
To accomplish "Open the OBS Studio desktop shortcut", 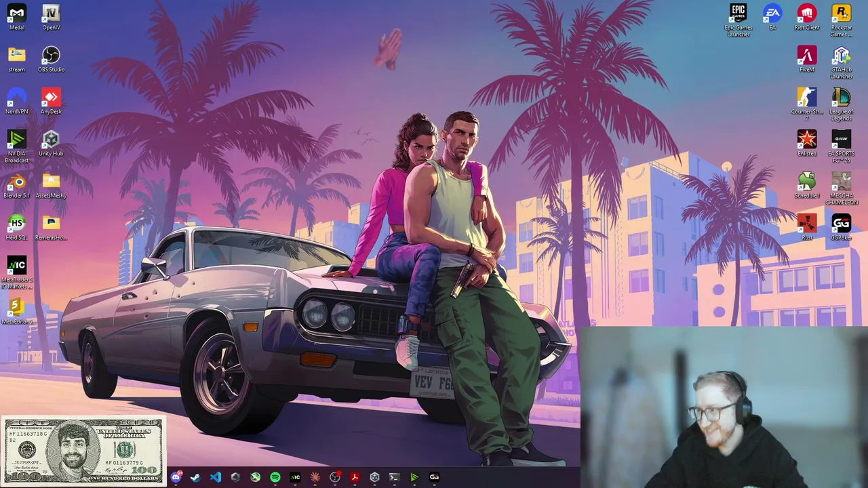I will tap(51, 60).
